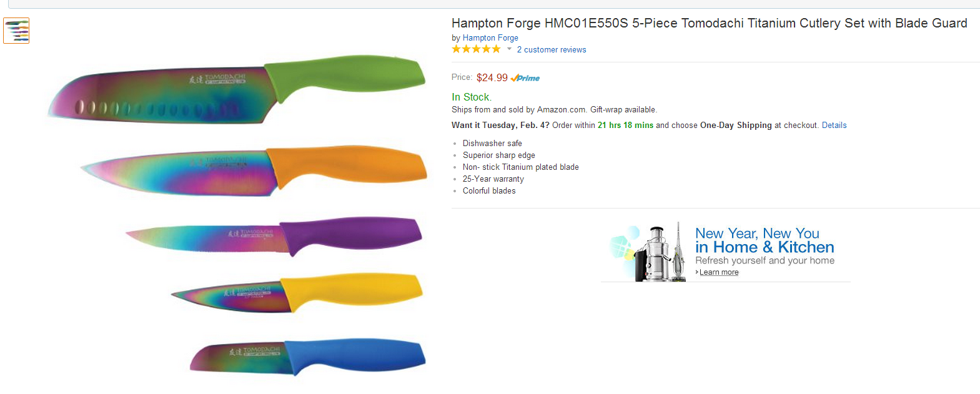The height and width of the screenshot is (394, 980).
Task: Click the purple-handled serrated knife
Action: point(275,236)
